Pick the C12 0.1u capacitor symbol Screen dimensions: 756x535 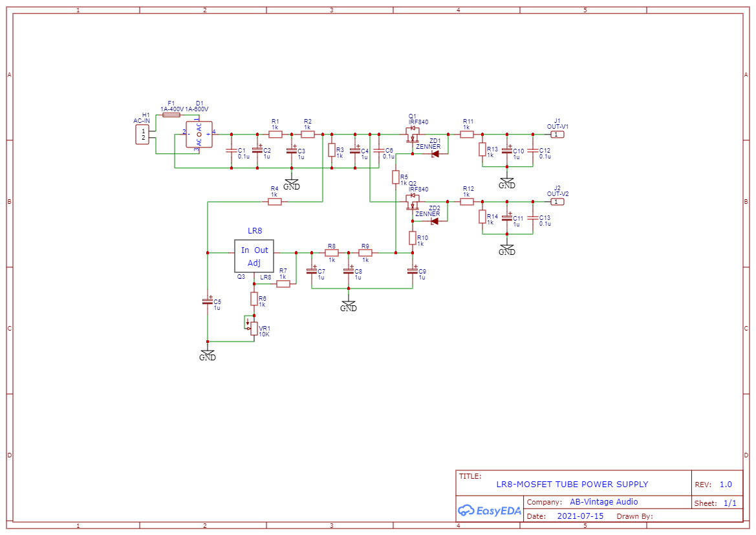pyautogui.click(x=533, y=151)
